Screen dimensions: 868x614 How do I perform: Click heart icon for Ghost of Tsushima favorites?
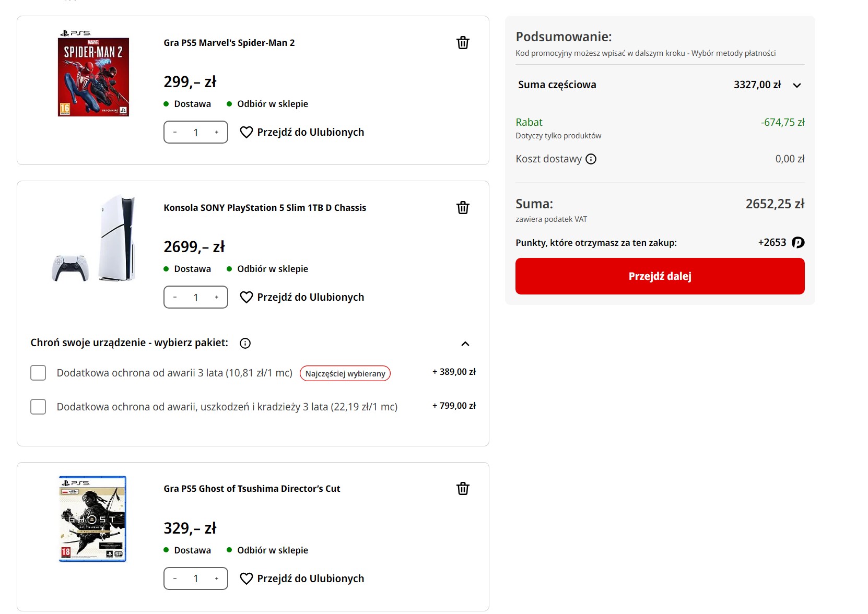point(247,578)
